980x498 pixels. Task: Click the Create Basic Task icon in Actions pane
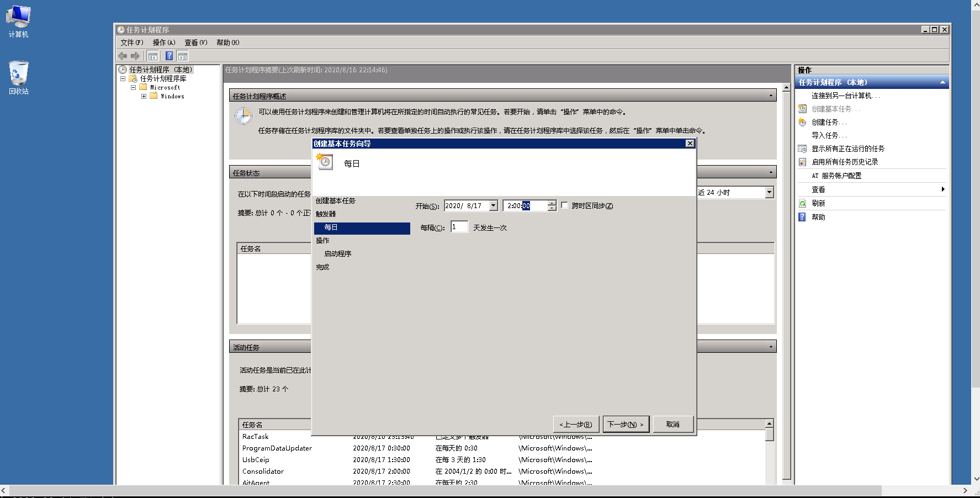[x=803, y=109]
